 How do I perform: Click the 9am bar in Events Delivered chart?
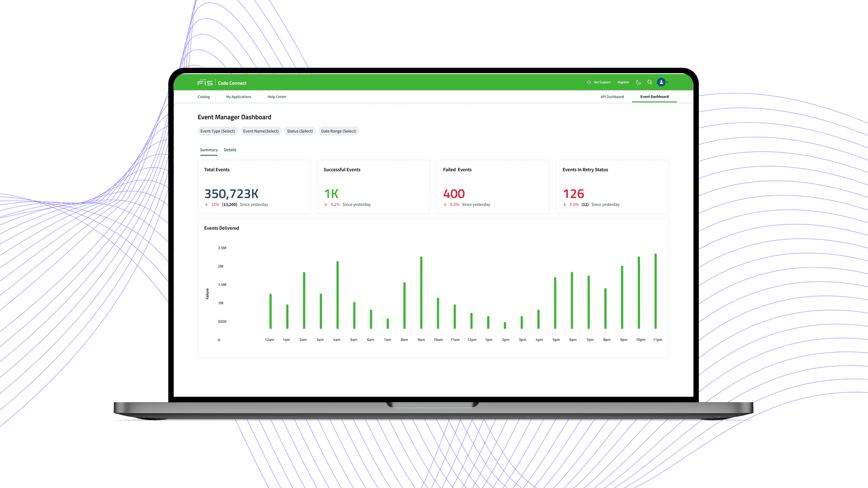pyautogui.click(x=421, y=293)
